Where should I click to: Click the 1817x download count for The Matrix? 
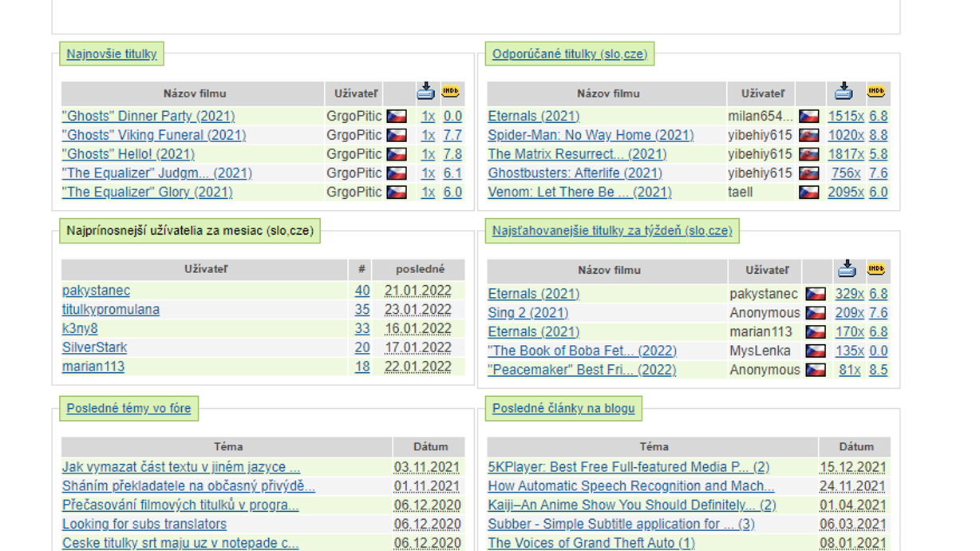(x=845, y=154)
